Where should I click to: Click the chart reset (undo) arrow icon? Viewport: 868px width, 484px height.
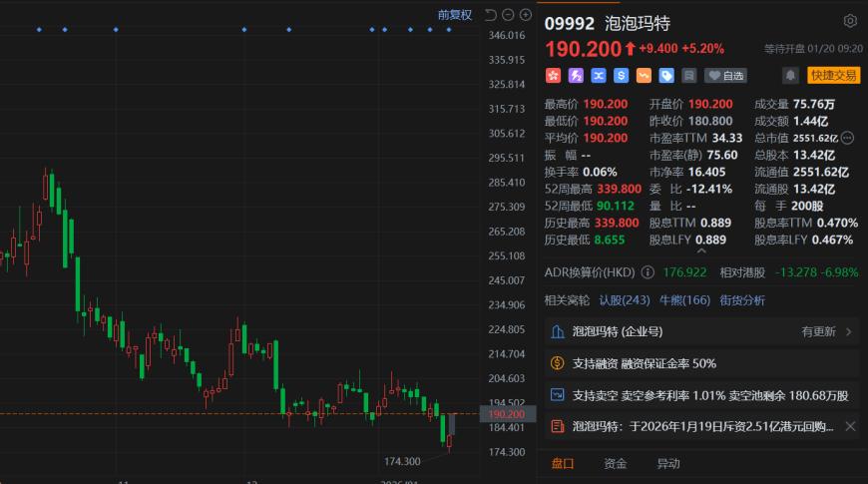point(491,15)
